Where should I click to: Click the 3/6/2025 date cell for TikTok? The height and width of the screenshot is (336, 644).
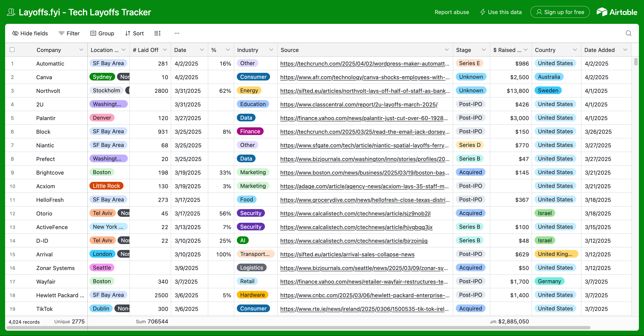(x=190, y=309)
